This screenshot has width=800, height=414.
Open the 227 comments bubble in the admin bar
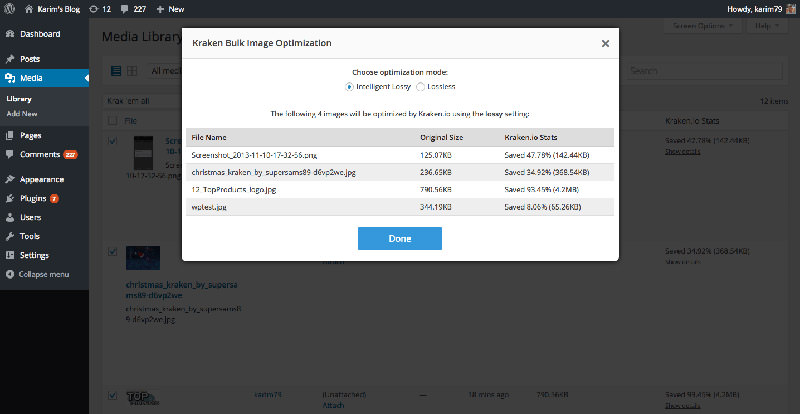click(x=134, y=9)
